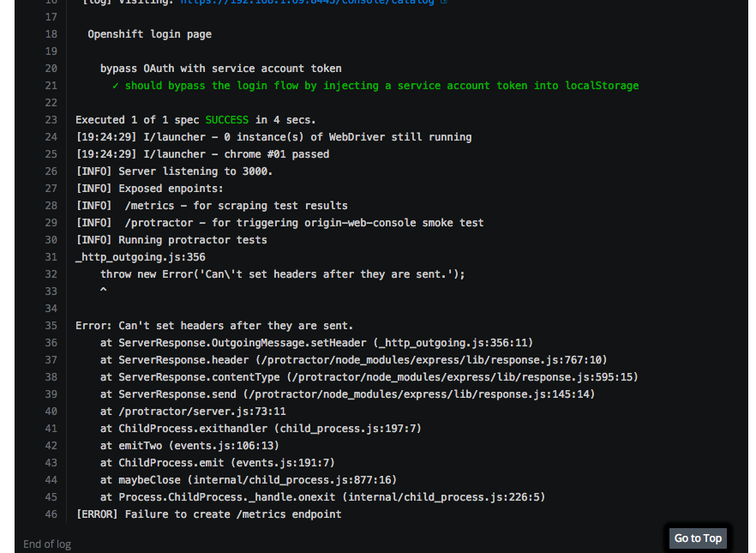Click the End of log label
This screenshot has height=553, width=756.
[46, 544]
